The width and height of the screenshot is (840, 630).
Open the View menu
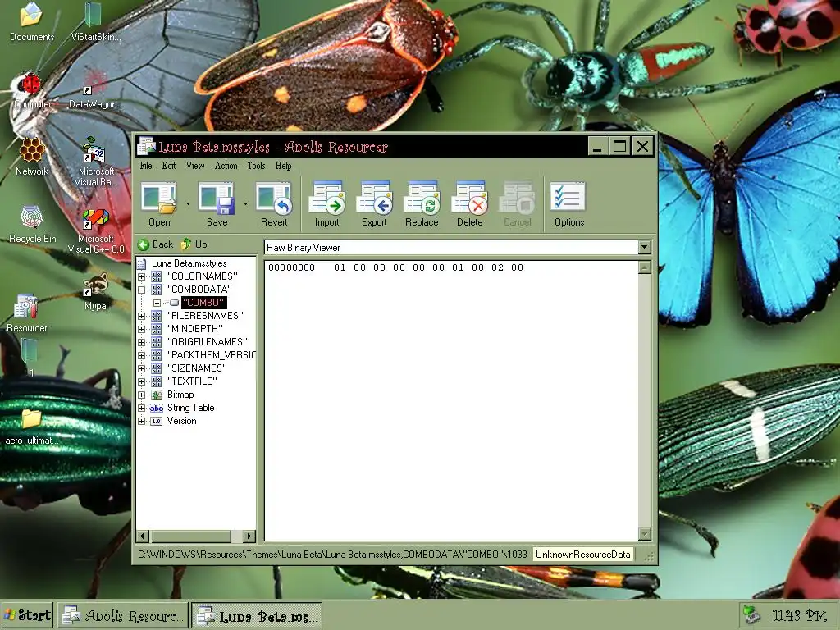click(x=195, y=166)
